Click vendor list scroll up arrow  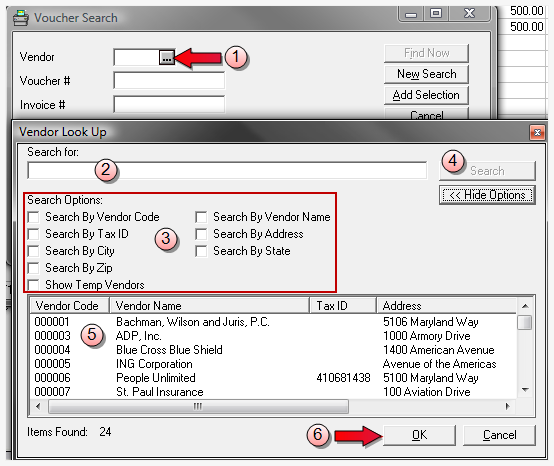(x=525, y=306)
